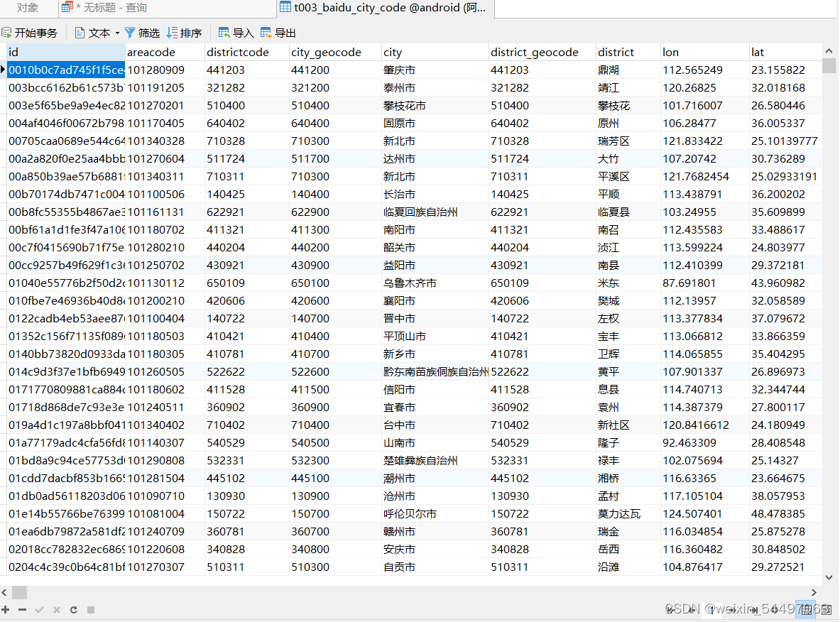Image resolution: width=840 pixels, height=622 pixels.
Task: Click the 排序 sort icon
Action: (x=172, y=33)
